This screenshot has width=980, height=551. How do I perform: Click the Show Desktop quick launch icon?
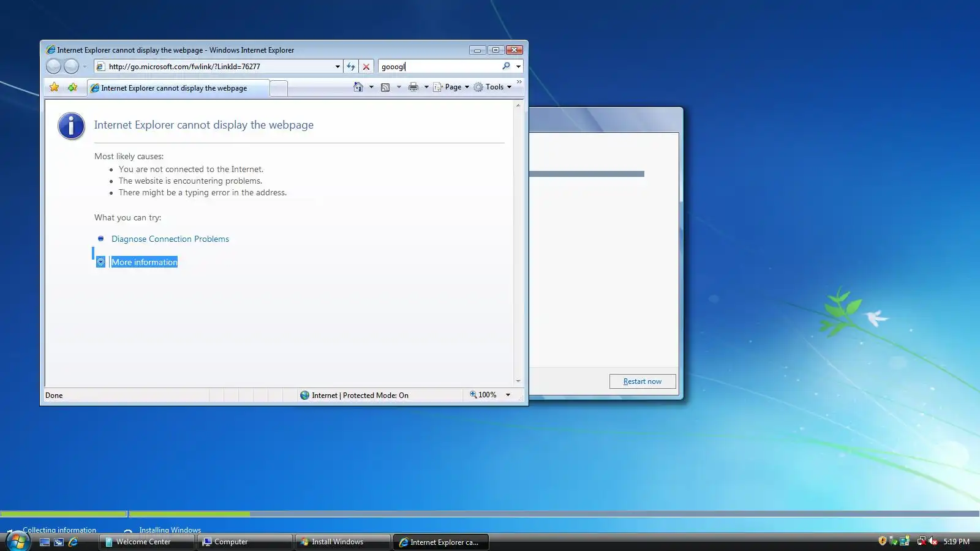[x=45, y=542]
